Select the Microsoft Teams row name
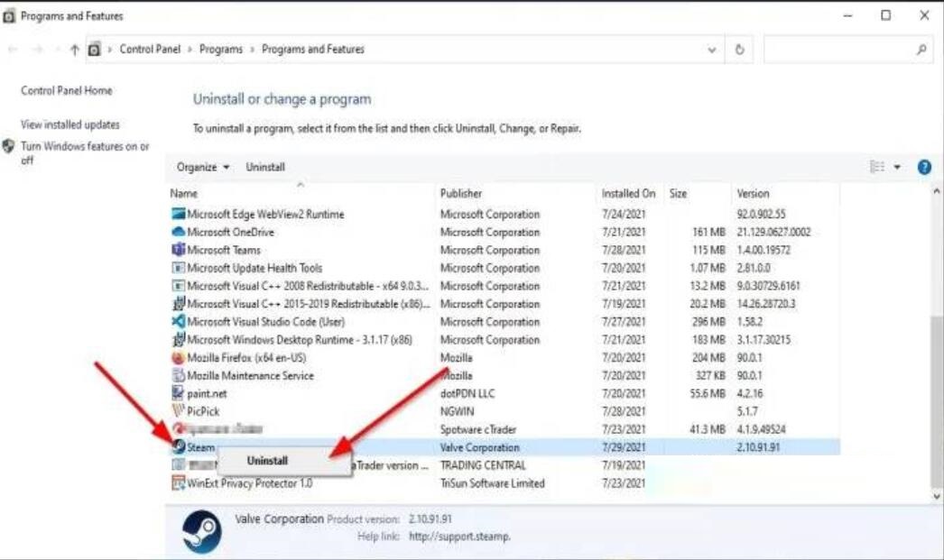 223,250
